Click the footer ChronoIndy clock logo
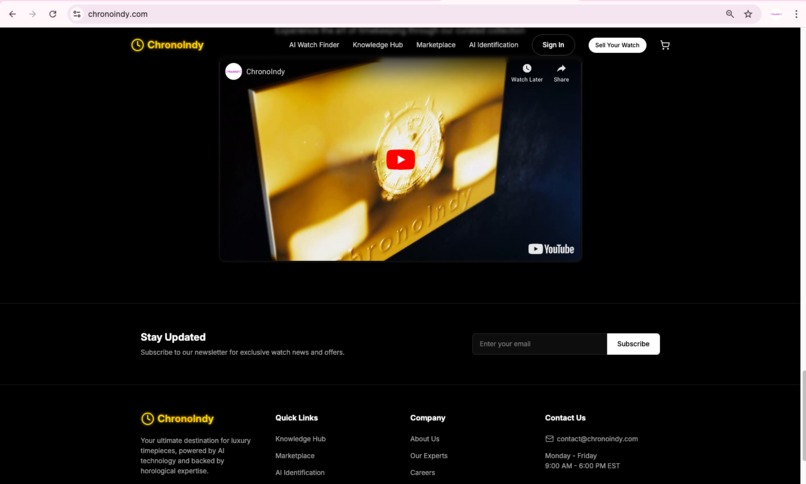This screenshot has width=806, height=484. [x=148, y=419]
